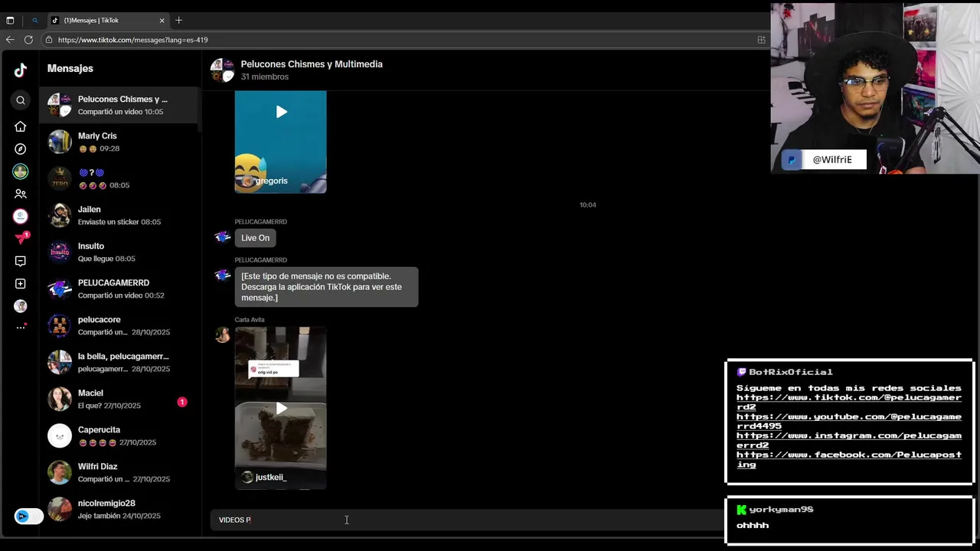This screenshot has width=980, height=551.
Task: Click the Mensajes heading
Action: point(70,69)
